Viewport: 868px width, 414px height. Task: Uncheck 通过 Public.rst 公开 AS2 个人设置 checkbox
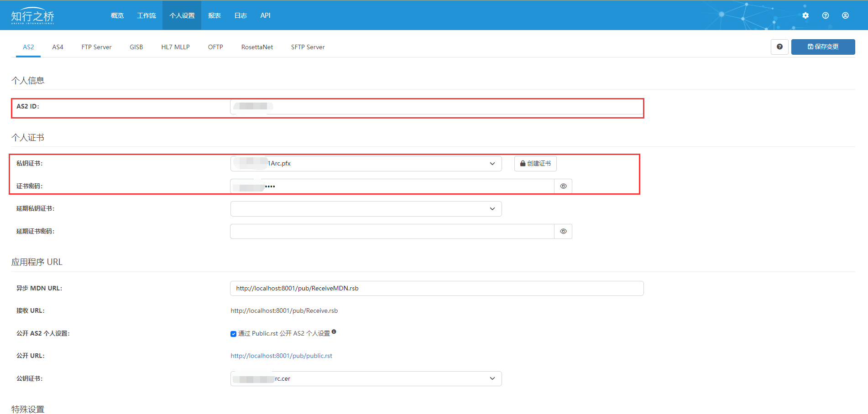point(234,334)
